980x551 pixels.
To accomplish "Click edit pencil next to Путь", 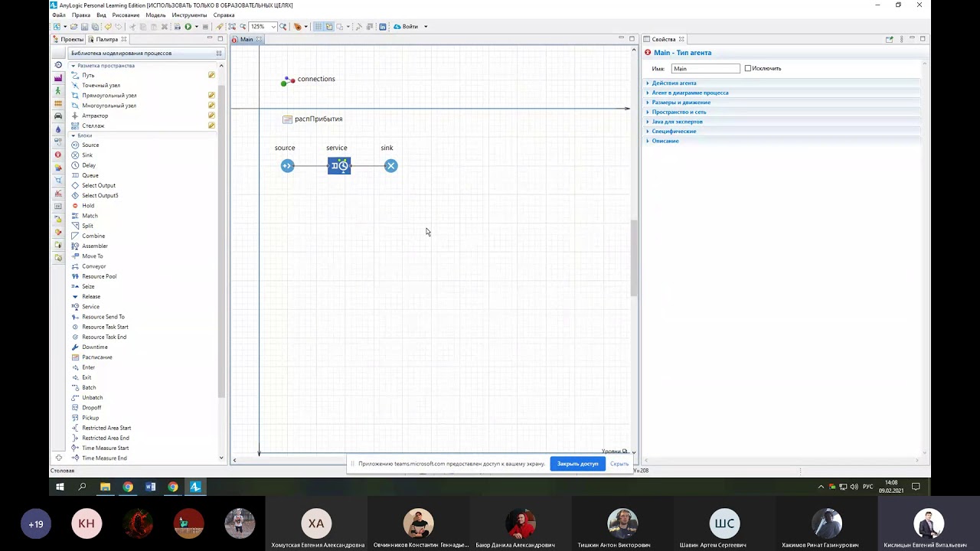I will [211, 75].
